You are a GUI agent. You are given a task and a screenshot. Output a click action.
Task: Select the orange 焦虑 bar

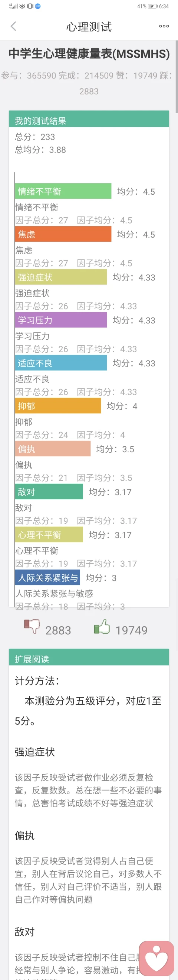63,234
